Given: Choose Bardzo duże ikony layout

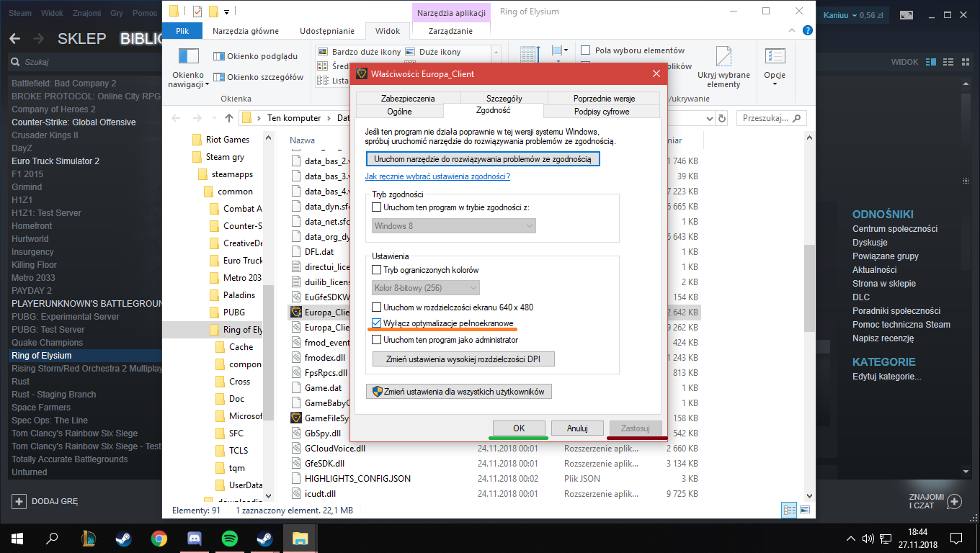Looking at the screenshot, I should (359, 52).
